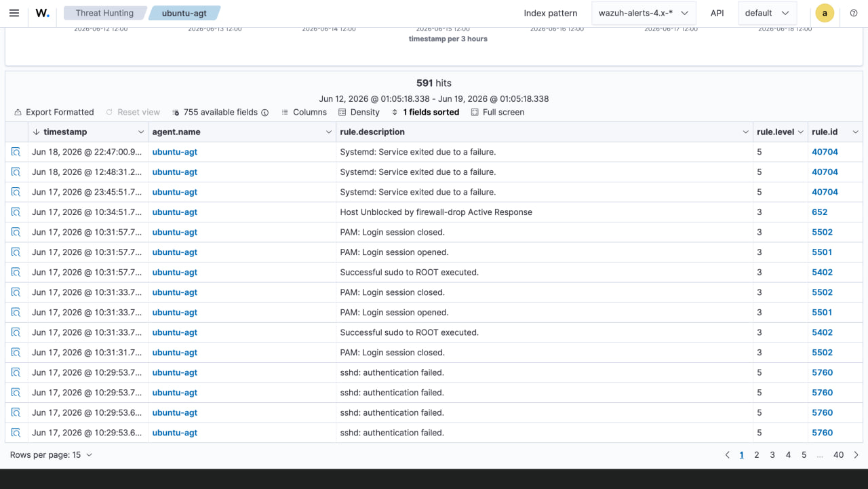Open rule id 40704 in the first row
Screen dimensions: 868x489
825,152
